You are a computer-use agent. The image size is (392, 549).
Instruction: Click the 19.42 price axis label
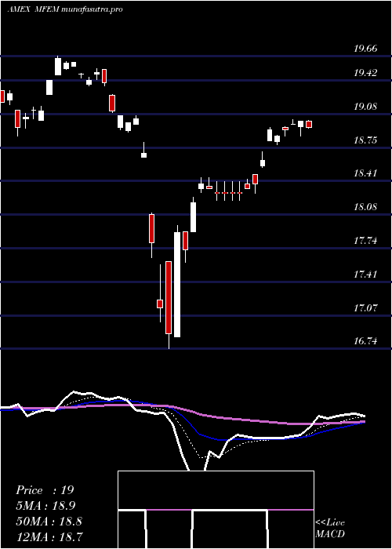365,73
